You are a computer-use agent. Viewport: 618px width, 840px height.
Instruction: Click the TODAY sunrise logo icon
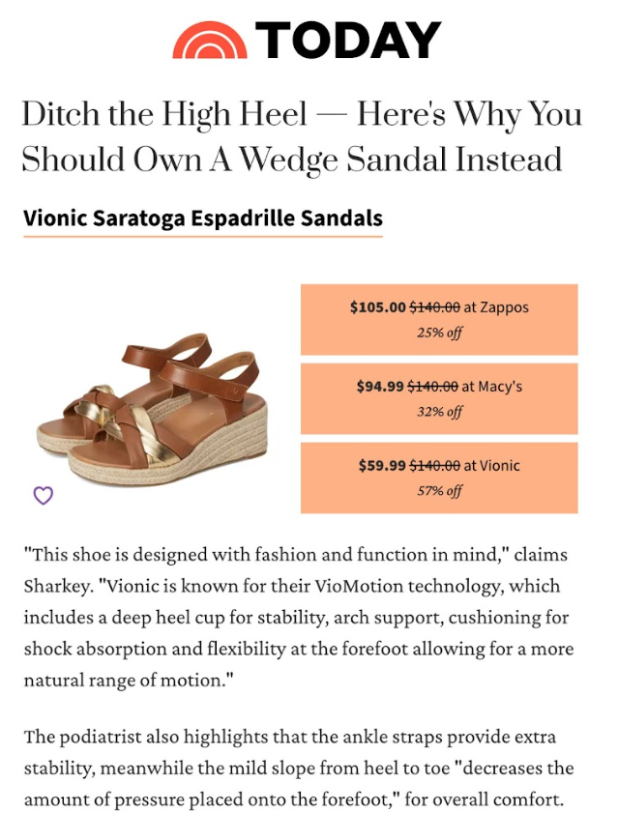tap(209, 41)
